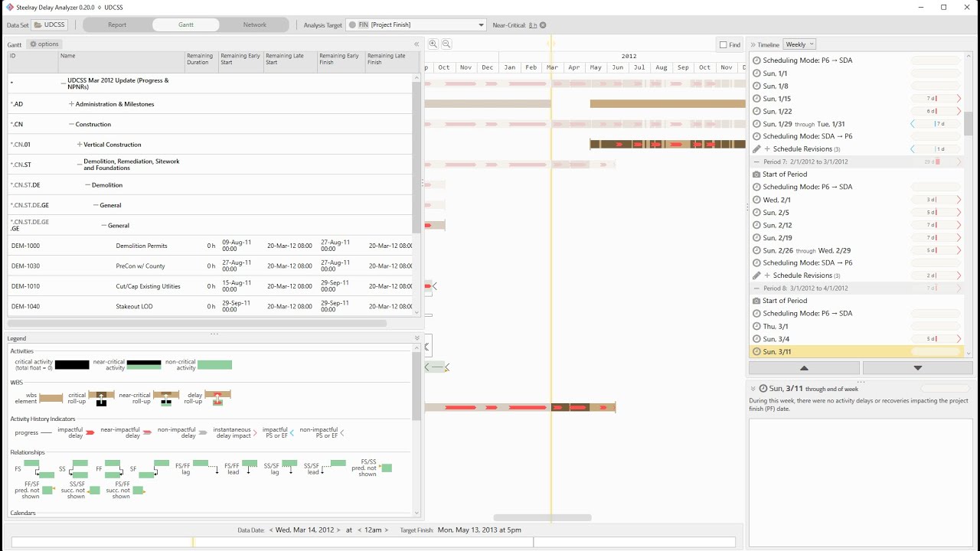Screen dimensions: 980x551
Task: Collapse the Legend panel chevron
Action: coord(417,338)
